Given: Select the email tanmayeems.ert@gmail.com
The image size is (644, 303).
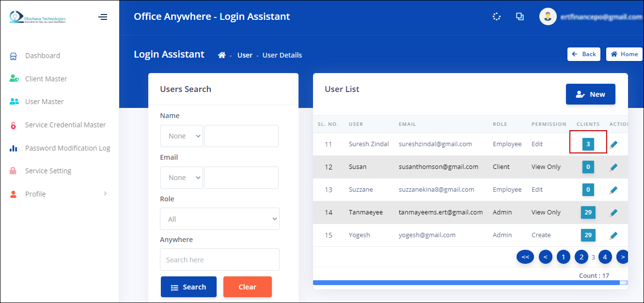Looking at the screenshot, I should click(x=440, y=212).
